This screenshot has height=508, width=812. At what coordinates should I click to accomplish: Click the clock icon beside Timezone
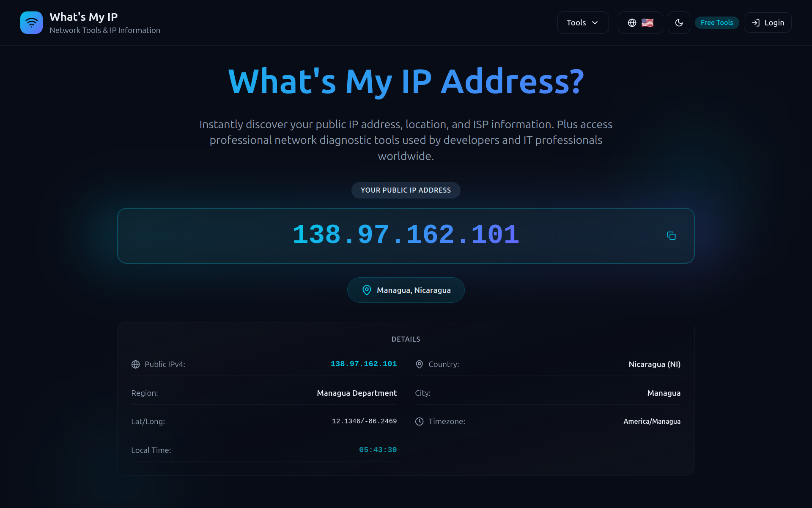click(x=420, y=422)
